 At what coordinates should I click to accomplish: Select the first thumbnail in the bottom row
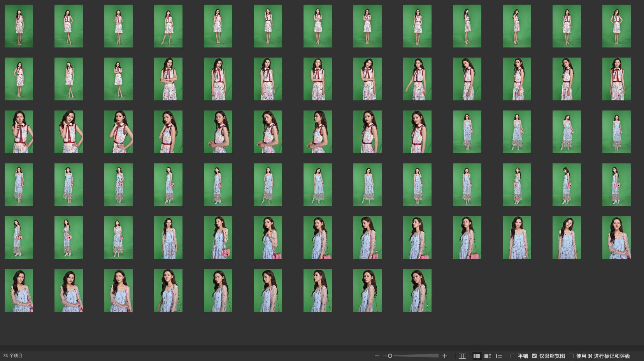pos(19,291)
